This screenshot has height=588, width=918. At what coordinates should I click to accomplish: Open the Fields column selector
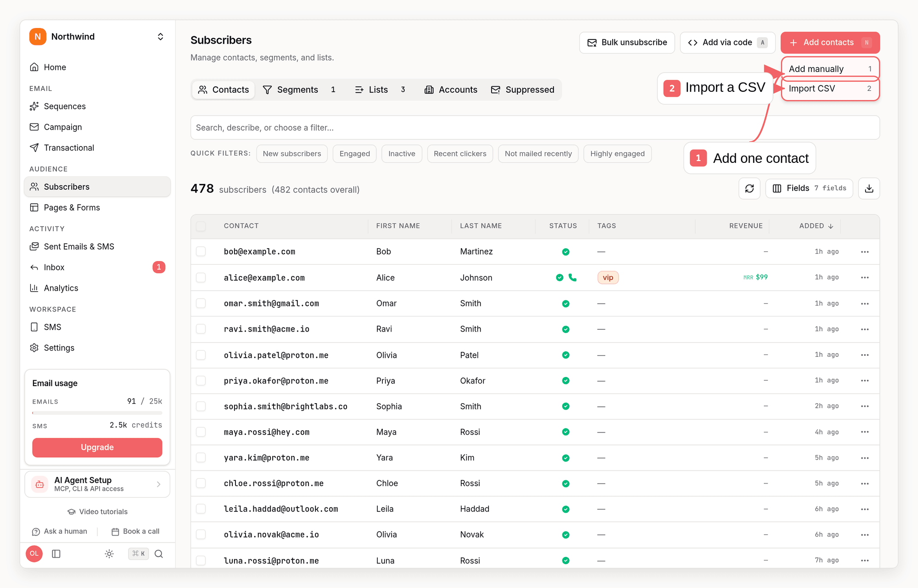point(809,189)
